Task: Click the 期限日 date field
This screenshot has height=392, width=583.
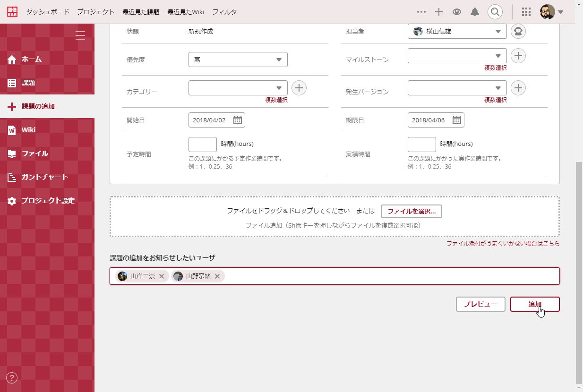Action: 436,120
